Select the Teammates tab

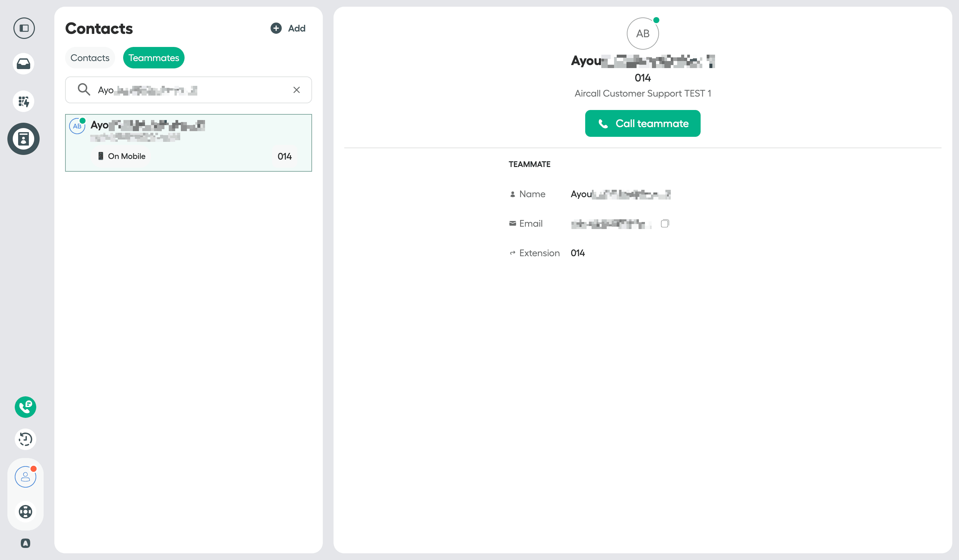[154, 58]
